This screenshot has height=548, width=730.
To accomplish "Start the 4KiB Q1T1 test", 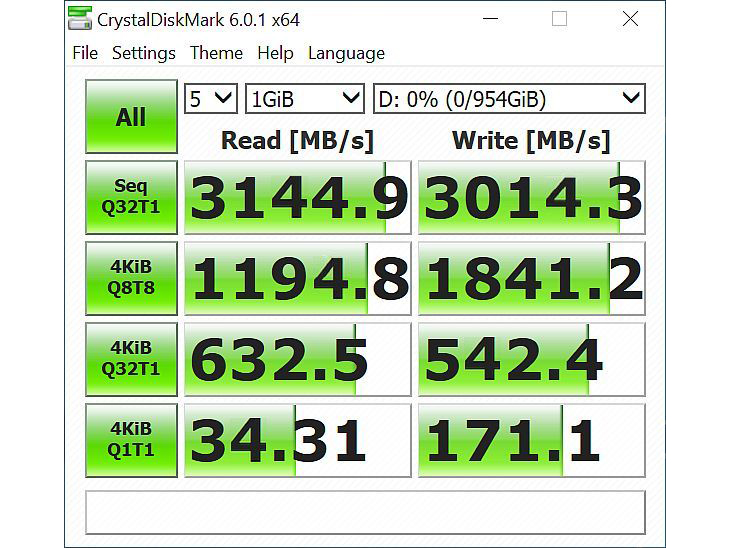I will [131, 440].
